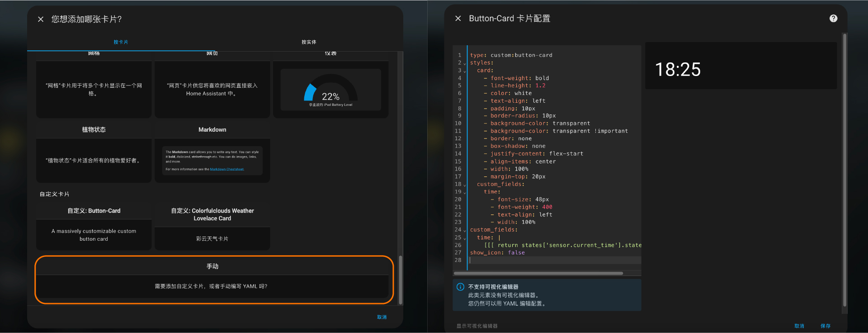Open help for Button-Card configuration
Screen dimensions: 868x333
[x=833, y=19]
